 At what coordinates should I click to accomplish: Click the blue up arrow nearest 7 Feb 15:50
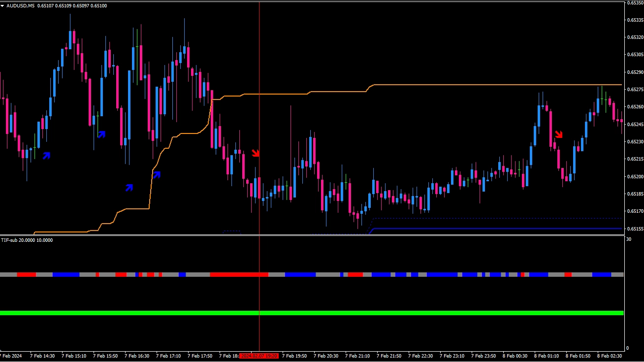click(101, 133)
